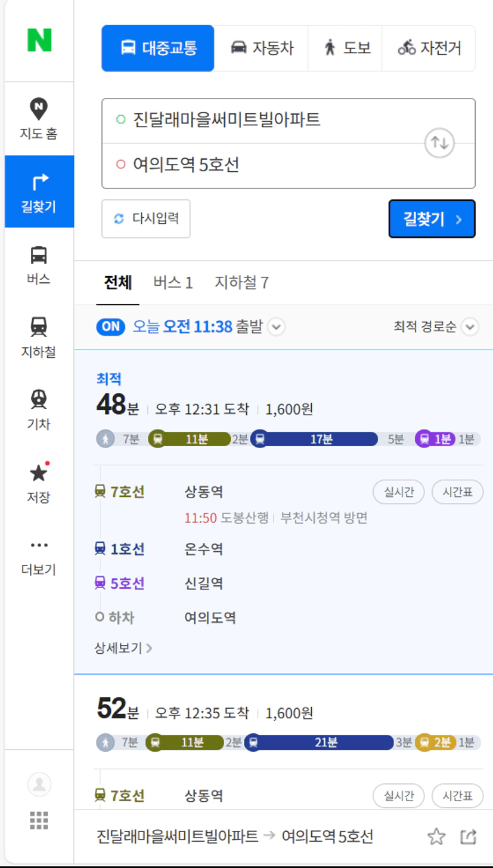The image size is (493, 868).
Task: Click 다시입력 reset button
Action: click(x=146, y=218)
